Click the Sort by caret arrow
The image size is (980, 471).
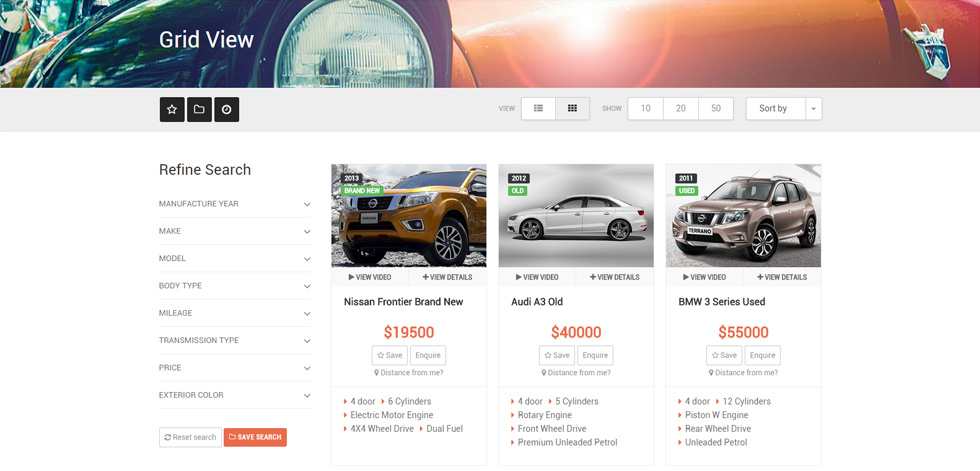tap(814, 109)
